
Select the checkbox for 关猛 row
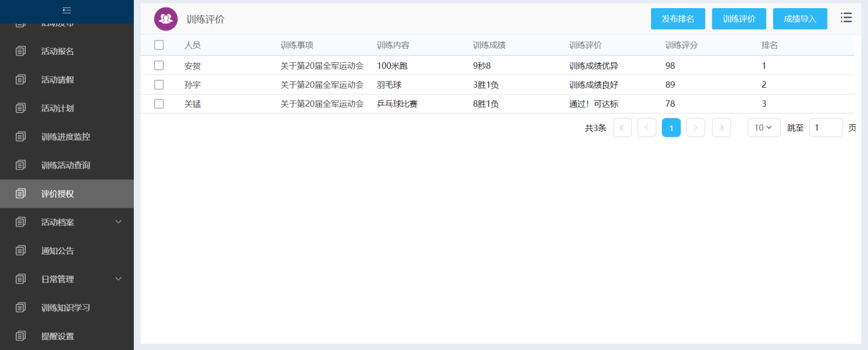[x=159, y=103]
